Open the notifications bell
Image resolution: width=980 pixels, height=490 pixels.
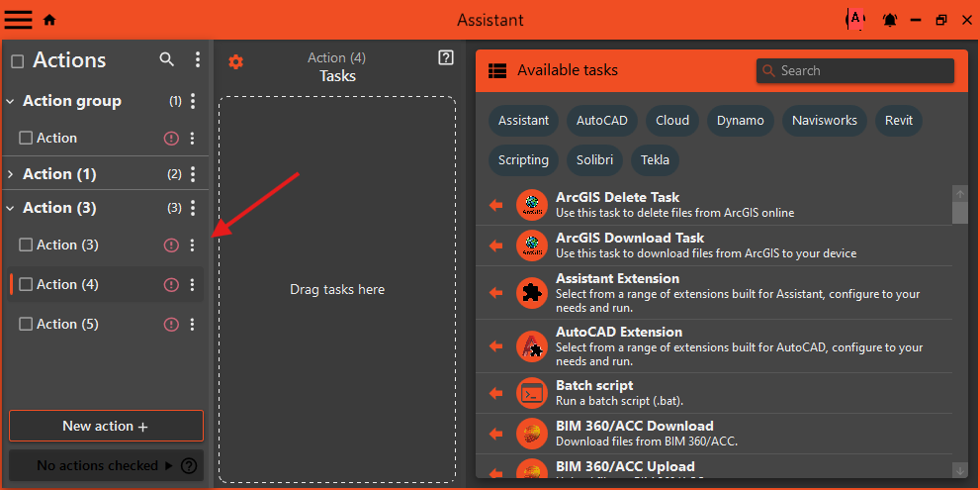pyautogui.click(x=890, y=20)
